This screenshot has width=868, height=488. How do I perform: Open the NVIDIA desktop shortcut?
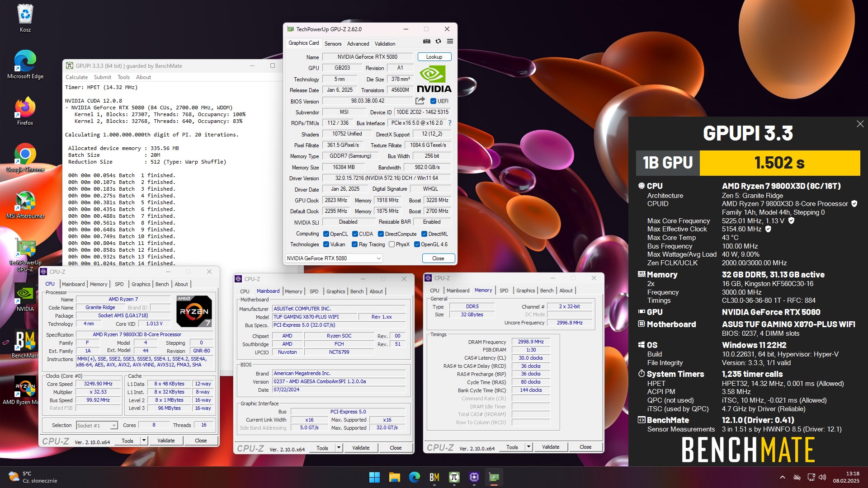[25, 297]
